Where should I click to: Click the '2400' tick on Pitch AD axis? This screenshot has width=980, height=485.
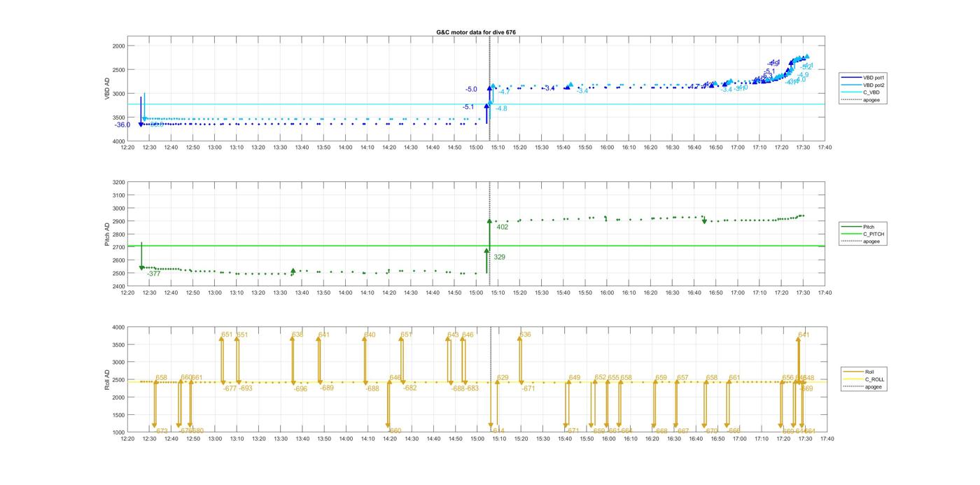point(119,287)
